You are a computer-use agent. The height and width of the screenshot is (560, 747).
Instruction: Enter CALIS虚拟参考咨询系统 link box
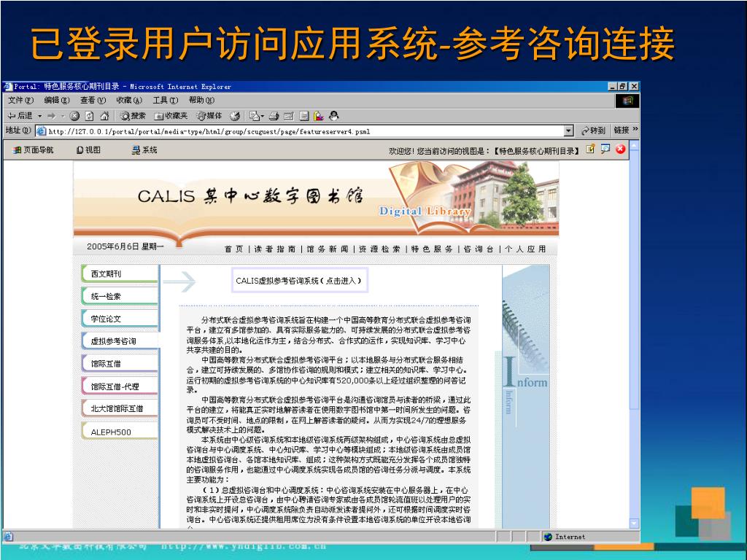pos(300,281)
